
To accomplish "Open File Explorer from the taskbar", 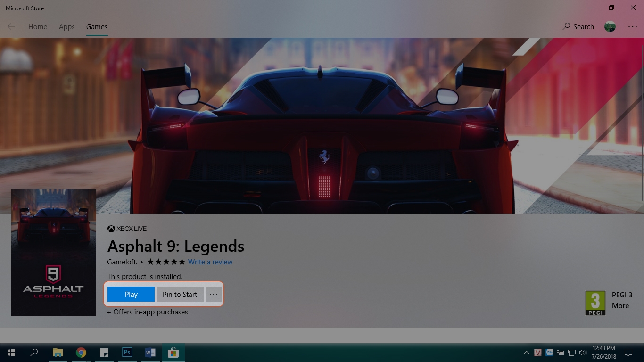I will pyautogui.click(x=58, y=353).
